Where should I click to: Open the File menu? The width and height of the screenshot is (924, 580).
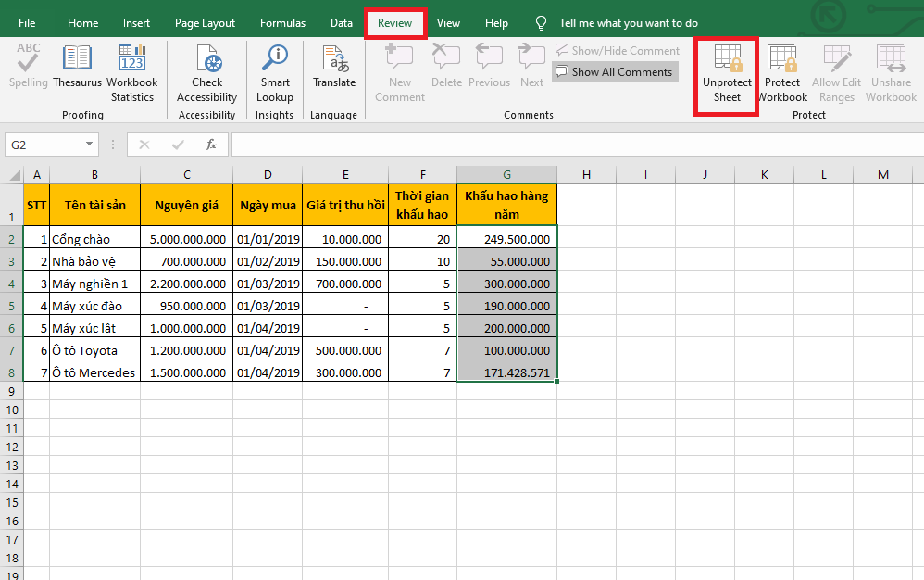pos(27,23)
